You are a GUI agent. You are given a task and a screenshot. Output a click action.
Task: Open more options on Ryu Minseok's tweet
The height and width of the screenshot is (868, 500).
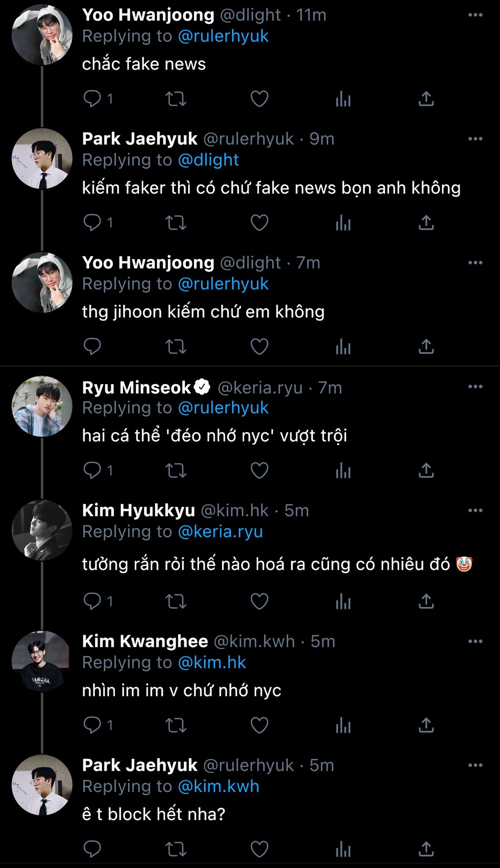coord(475,387)
